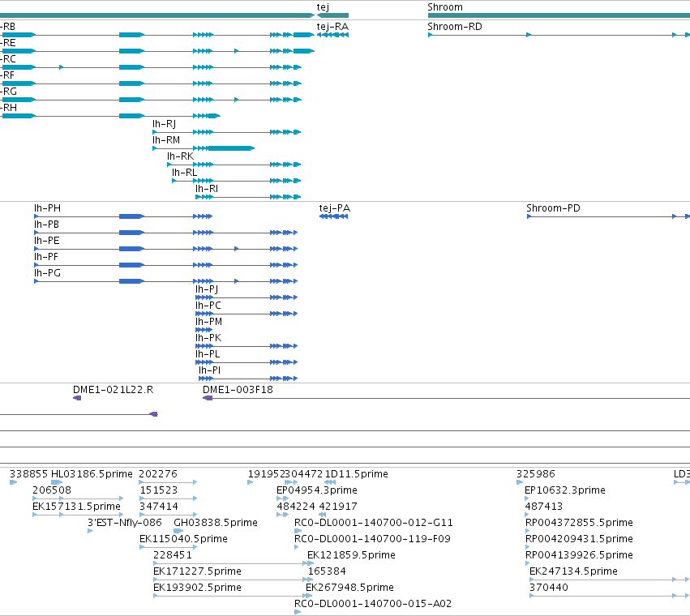Click the tej-RA transcript label
Screen dimensions: 690x616
(332, 27)
